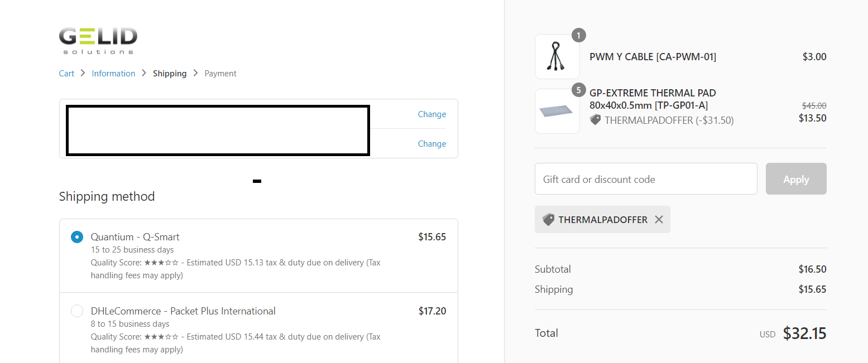868x363 pixels.
Task: Click the Shipping breadcrumb step
Action: coord(170,74)
